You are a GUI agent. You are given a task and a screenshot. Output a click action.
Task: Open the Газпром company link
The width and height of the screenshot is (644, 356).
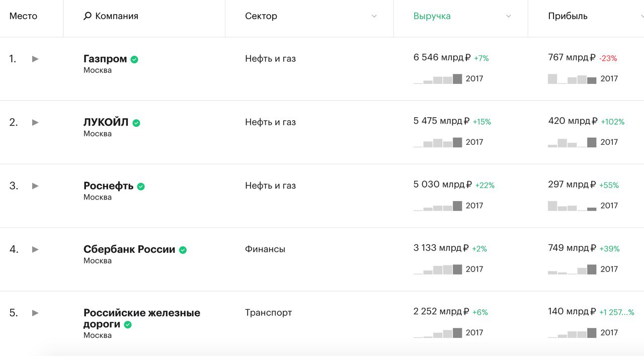coord(105,59)
